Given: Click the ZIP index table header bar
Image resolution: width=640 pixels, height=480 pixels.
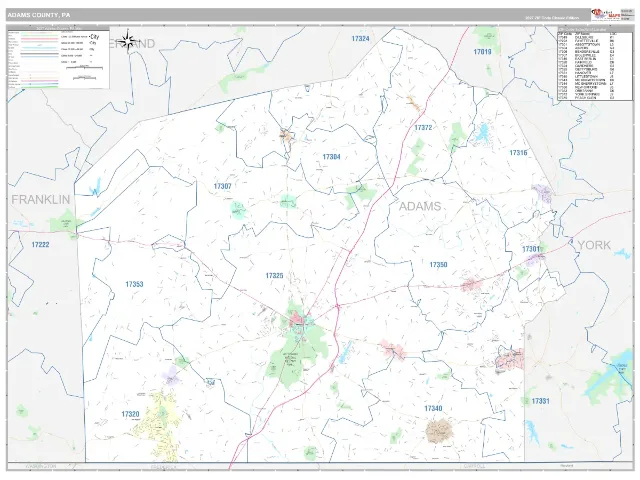Looking at the screenshot, I should [595, 29].
